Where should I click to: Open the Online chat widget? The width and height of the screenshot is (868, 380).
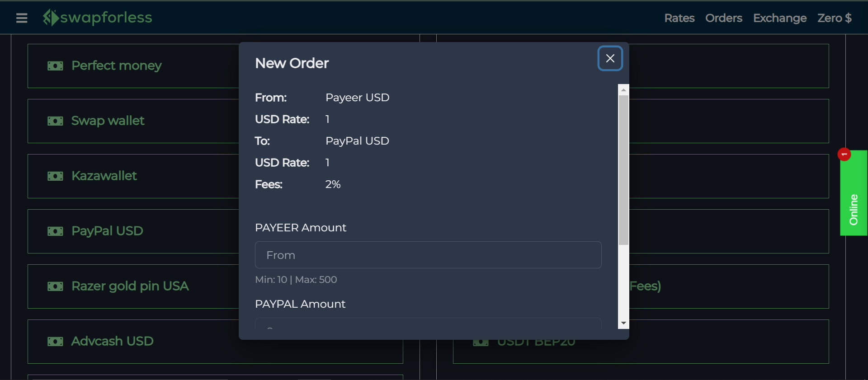(x=854, y=208)
